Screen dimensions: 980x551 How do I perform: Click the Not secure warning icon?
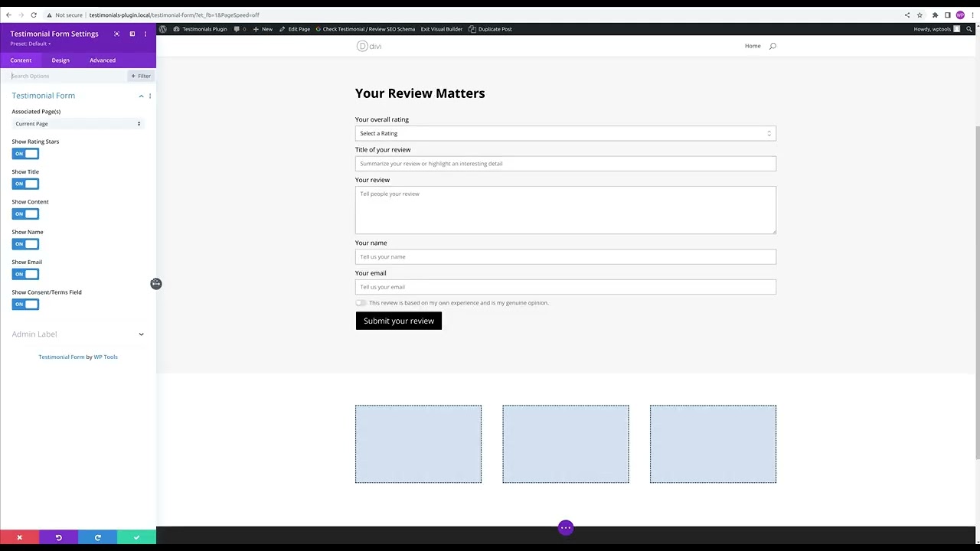click(48, 15)
